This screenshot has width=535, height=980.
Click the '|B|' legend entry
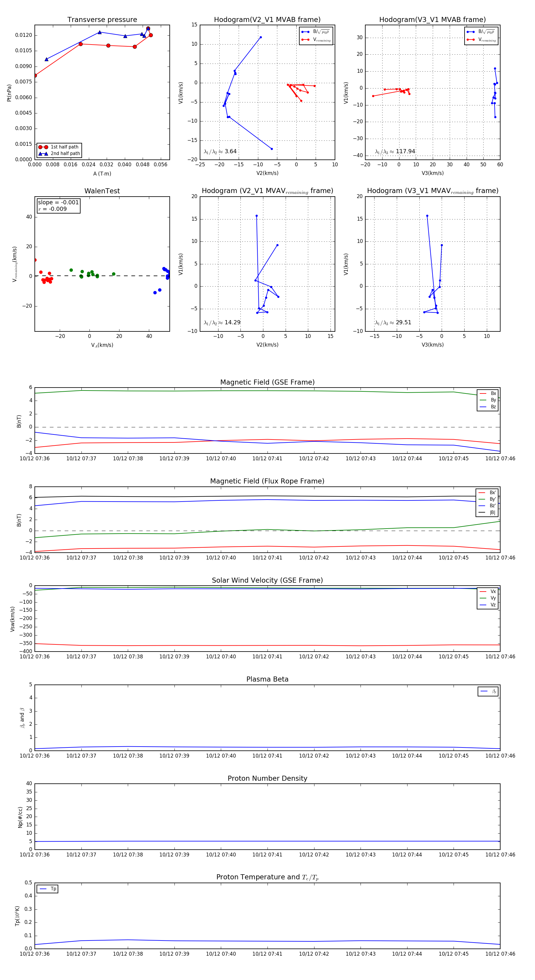[487, 513]
